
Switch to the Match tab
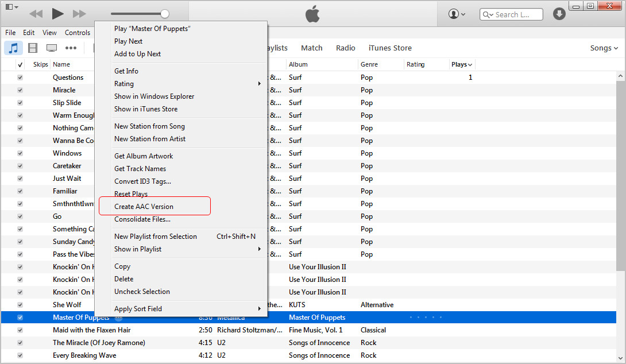tap(311, 48)
